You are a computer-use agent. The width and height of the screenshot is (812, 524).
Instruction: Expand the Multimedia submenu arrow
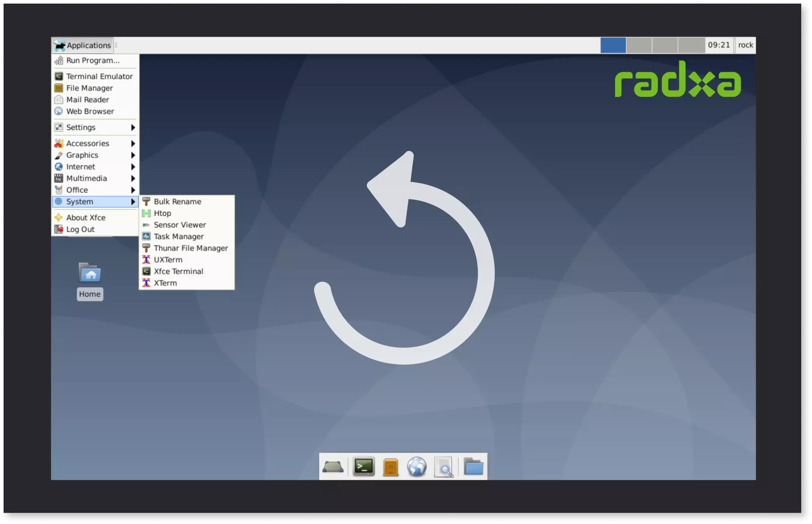pyautogui.click(x=133, y=179)
